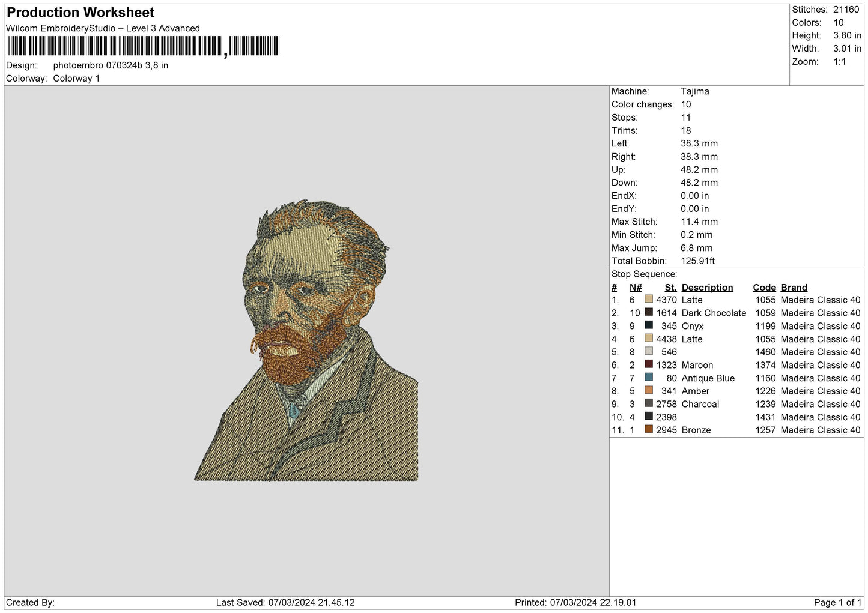The height and width of the screenshot is (613, 868).
Task: Click the Dark Chocolate color swatch
Action: click(649, 312)
